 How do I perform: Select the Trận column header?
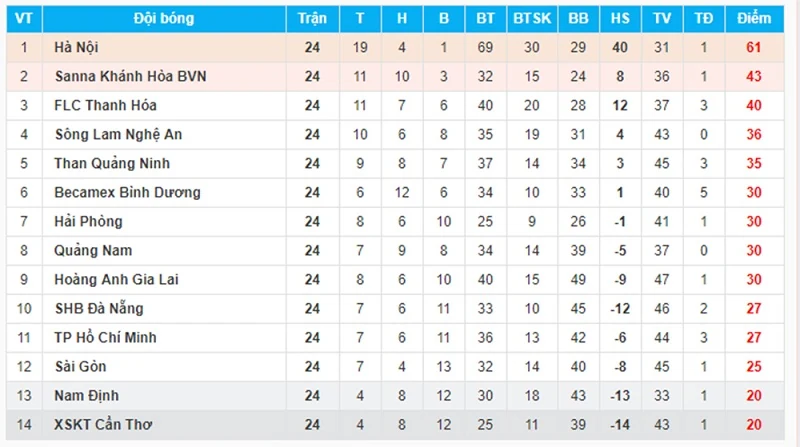(x=312, y=19)
